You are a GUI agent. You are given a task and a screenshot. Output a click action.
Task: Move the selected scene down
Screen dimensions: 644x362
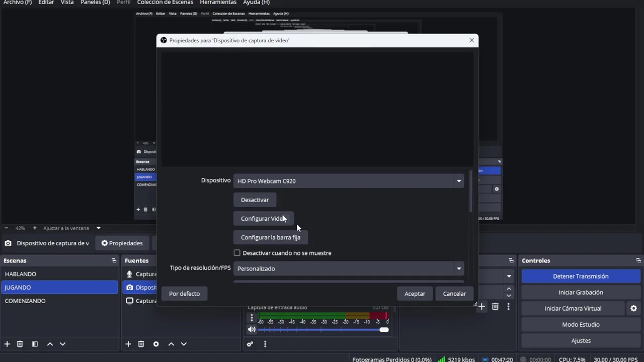[x=62, y=344]
